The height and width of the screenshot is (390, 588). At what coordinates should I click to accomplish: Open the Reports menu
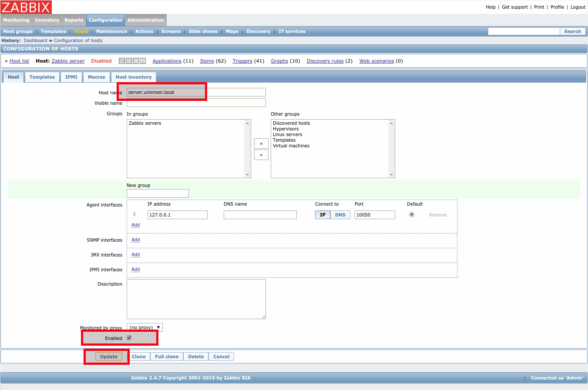click(x=74, y=20)
